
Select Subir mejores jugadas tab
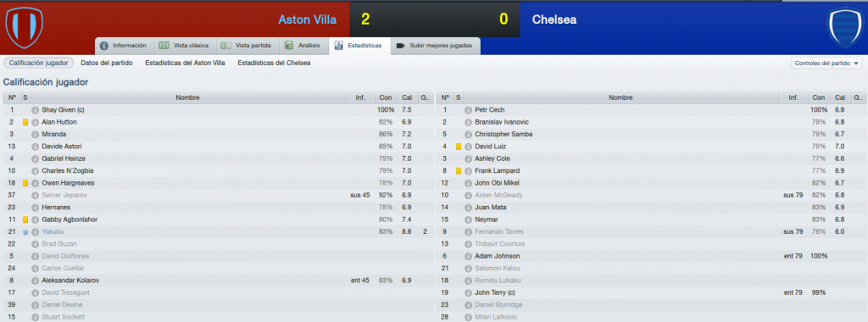click(435, 46)
